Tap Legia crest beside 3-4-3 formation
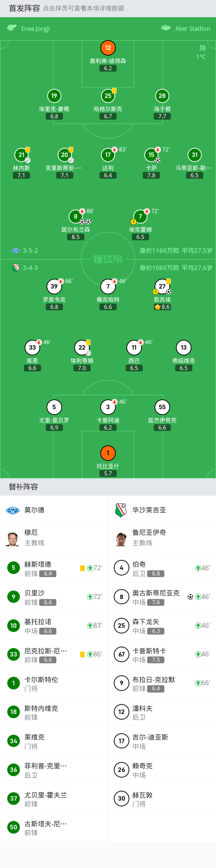 [16, 268]
